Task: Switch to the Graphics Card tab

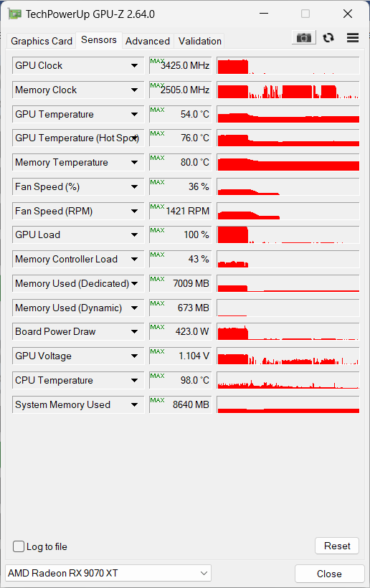Action: [x=42, y=41]
